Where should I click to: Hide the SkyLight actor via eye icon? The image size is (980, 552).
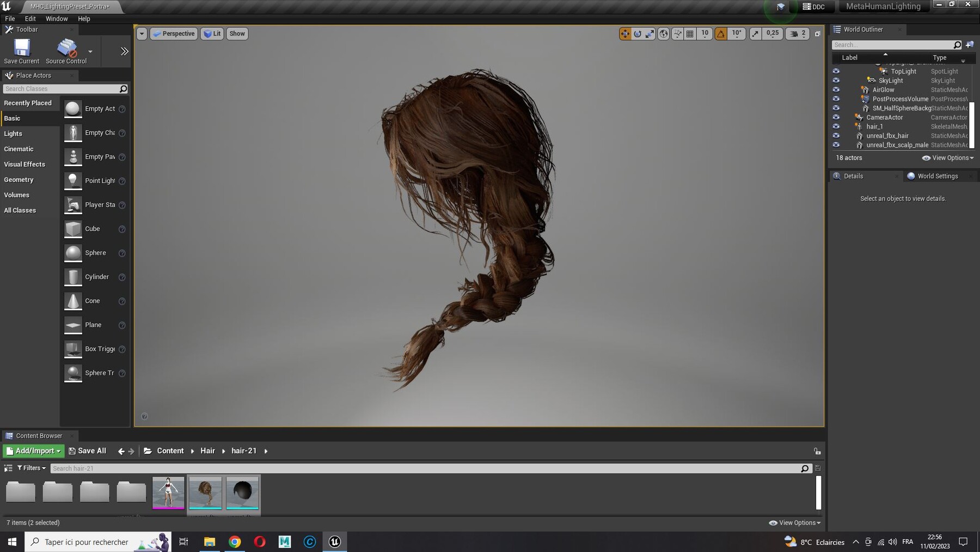pos(836,81)
